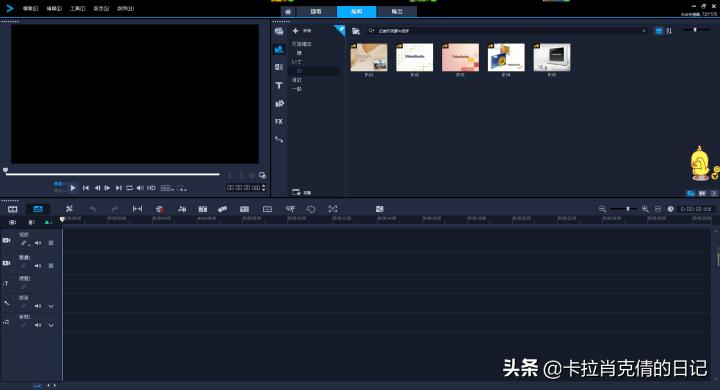720x390 pixels.
Task: Click the sort library items icon
Action: pos(669,31)
